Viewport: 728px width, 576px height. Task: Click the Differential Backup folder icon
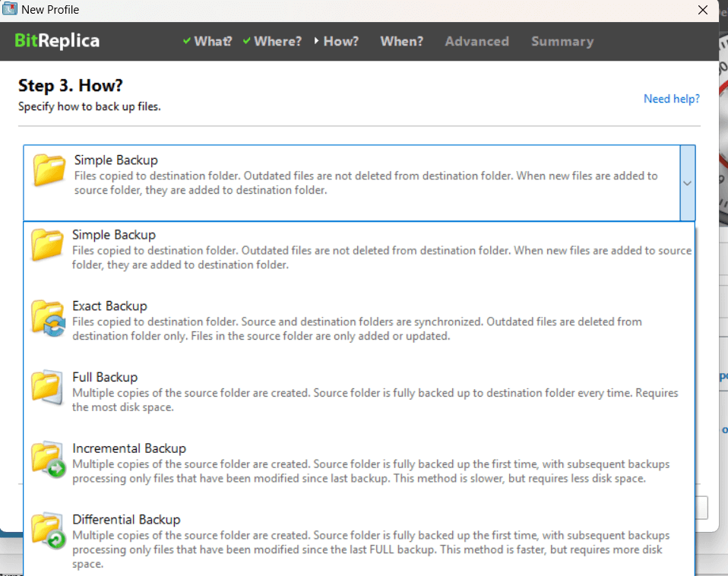coord(48,530)
